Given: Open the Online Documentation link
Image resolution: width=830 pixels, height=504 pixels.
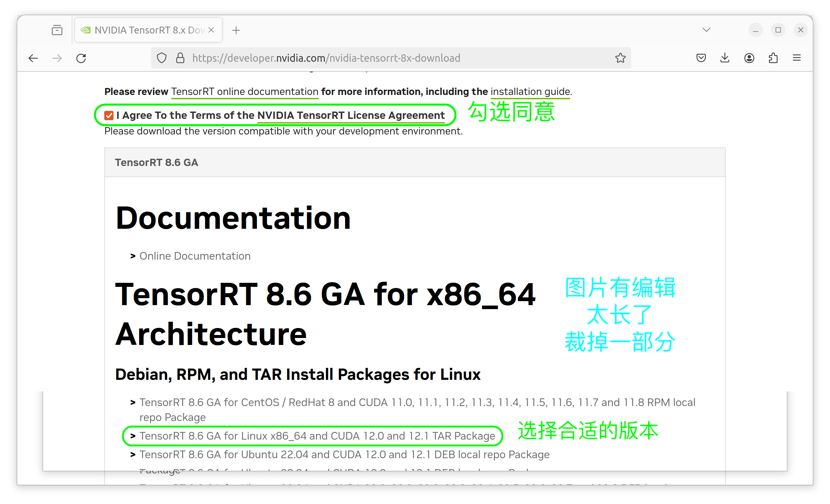Looking at the screenshot, I should [195, 256].
